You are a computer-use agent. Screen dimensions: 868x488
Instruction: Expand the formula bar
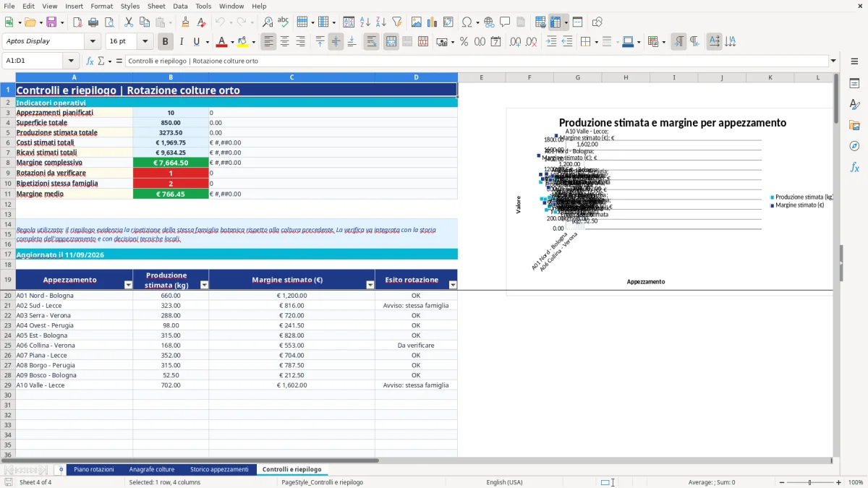[833, 61]
